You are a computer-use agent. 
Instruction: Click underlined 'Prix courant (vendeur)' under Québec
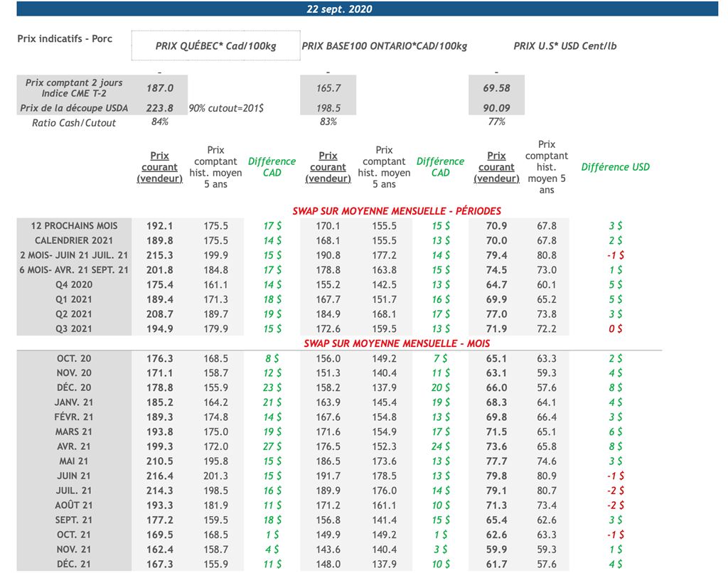160,167
